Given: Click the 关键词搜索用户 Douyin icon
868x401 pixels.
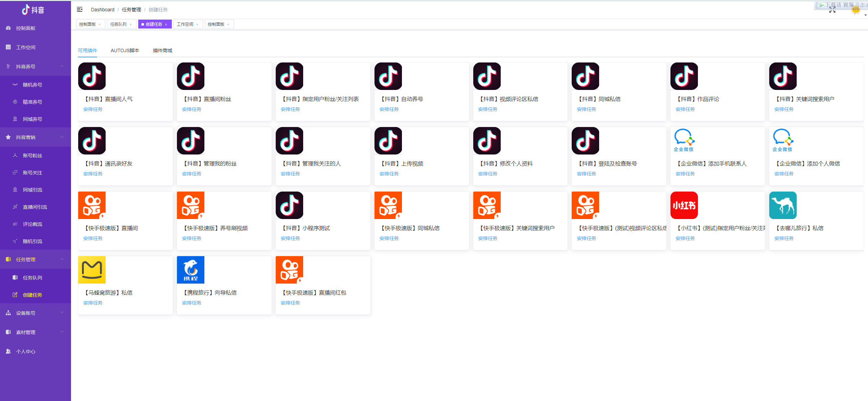Looking at the screenshot, I should 783,76.
